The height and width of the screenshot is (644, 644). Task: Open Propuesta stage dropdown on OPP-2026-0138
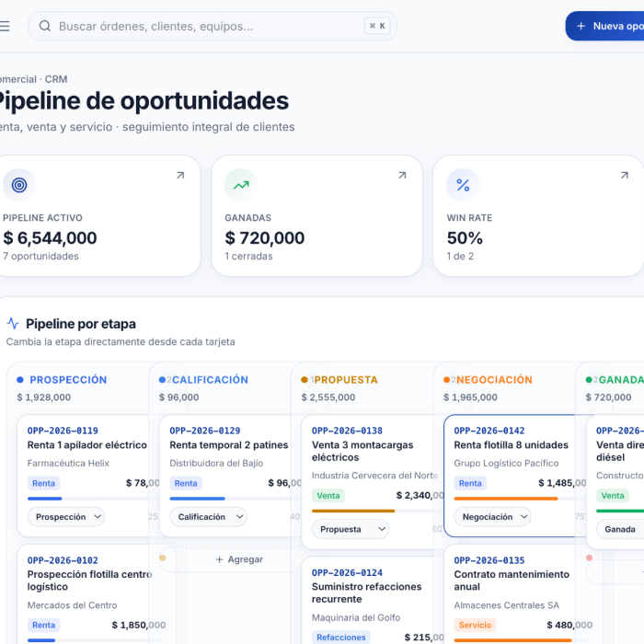(351, 529)
